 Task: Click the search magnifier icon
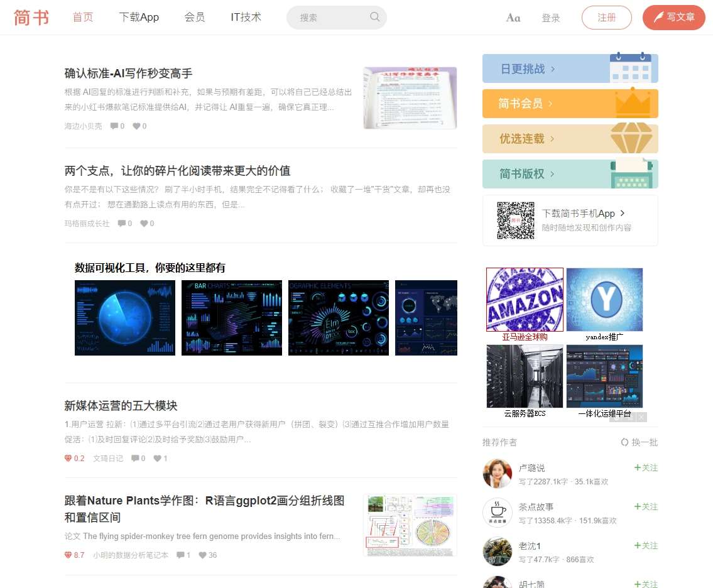point(374,17)
